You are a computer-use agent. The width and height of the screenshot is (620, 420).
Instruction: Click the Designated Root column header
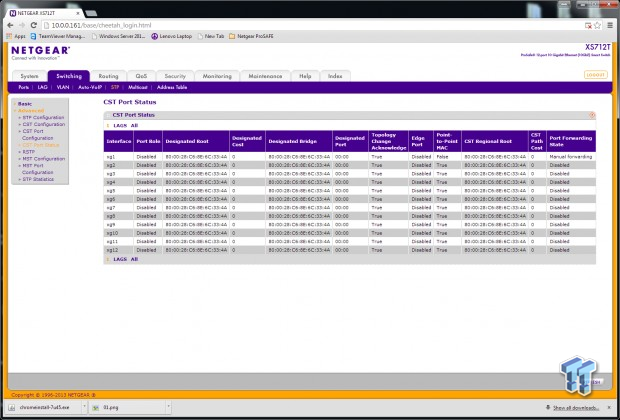196,141
